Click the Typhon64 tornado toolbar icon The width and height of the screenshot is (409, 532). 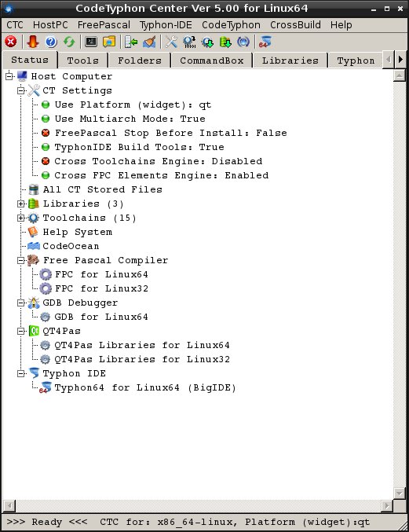[265, 42]
